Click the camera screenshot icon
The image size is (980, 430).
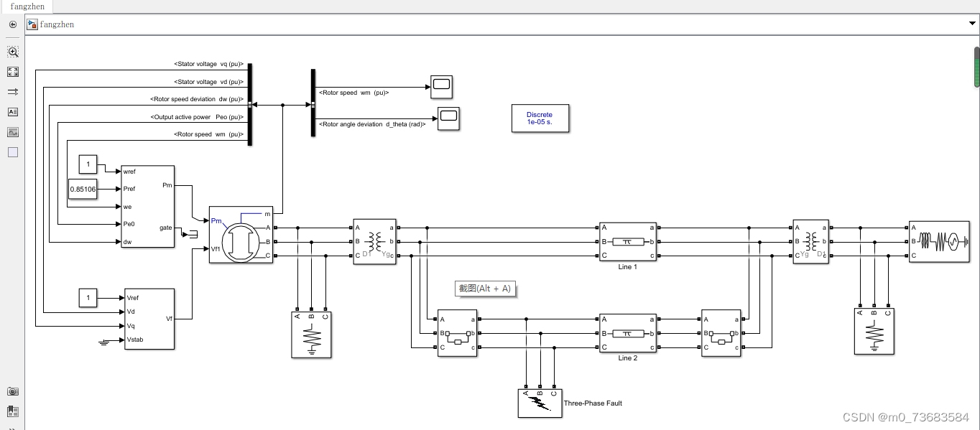(13, 391)
